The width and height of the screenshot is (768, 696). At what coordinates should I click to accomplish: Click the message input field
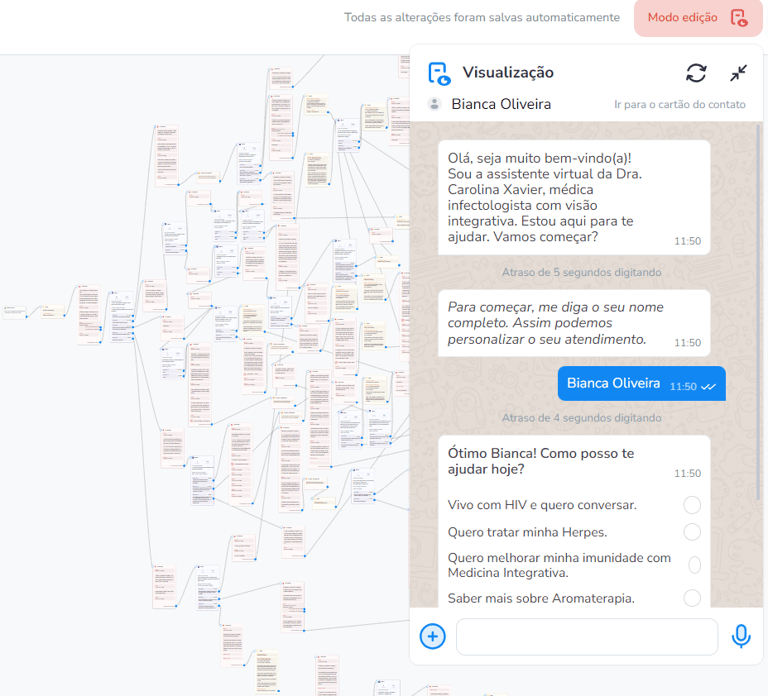point(587,636)
